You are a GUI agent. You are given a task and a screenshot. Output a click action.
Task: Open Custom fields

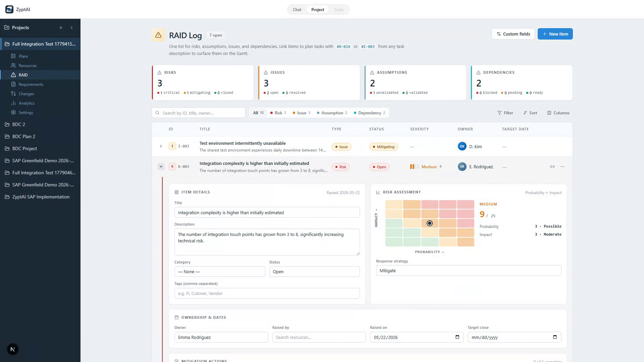(513, 34)
